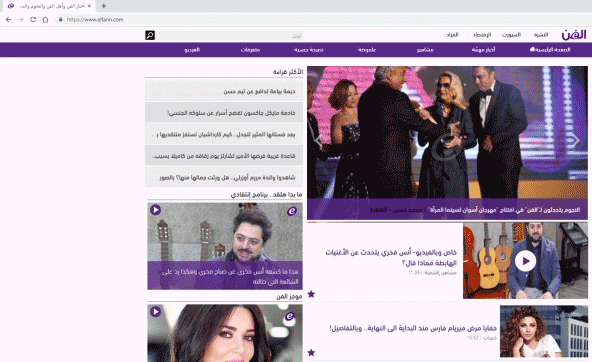This screenshot has width=592, height=362.
Task: Click the search magnifier button
Action: coord(150,35)
